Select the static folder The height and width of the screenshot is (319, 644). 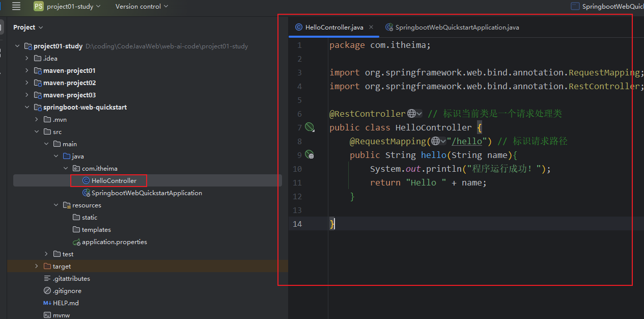[90, 217]
